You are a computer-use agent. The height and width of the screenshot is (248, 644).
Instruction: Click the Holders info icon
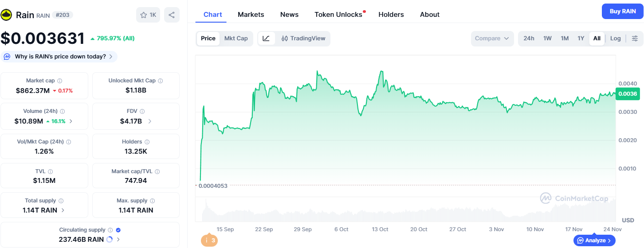tap(147, 142)
